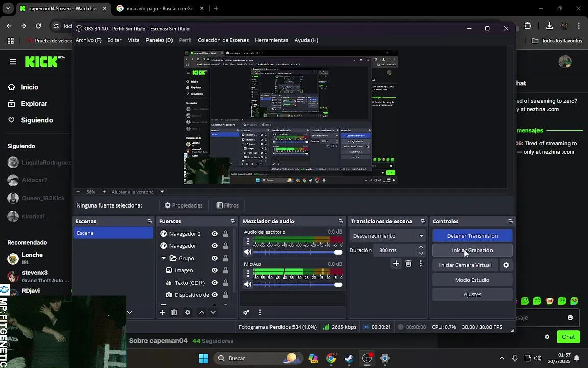Open the preview scaling dropdown arrow
588x368 pixels.
point(162,192)
